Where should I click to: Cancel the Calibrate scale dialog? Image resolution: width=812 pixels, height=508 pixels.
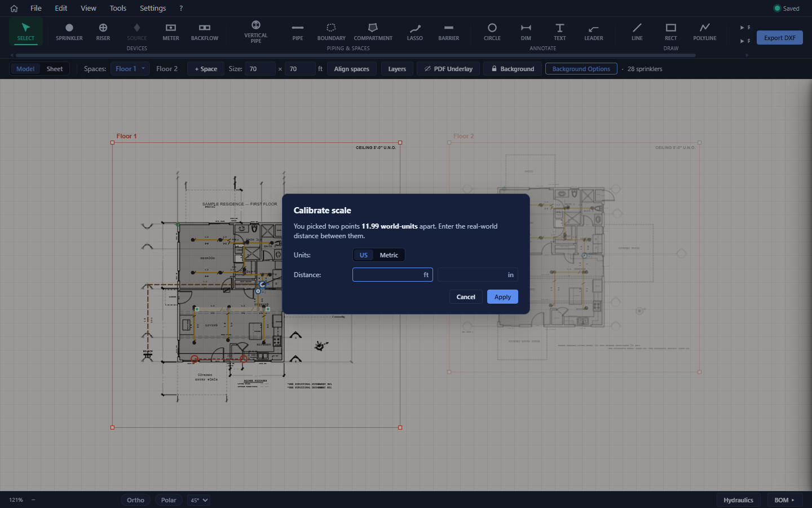point(466,297)
